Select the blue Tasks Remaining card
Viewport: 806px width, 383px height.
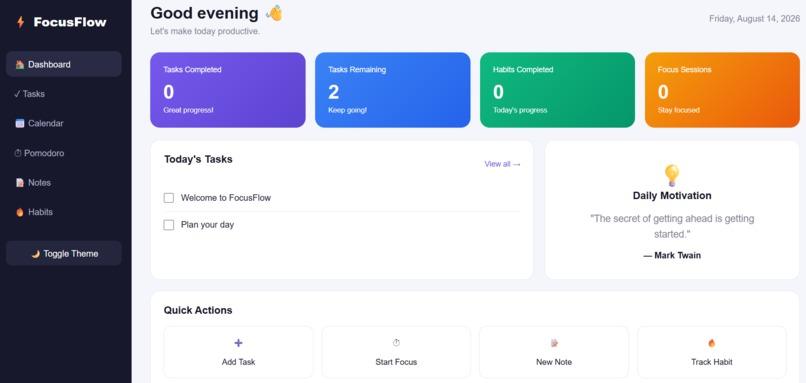coord(393,90)
